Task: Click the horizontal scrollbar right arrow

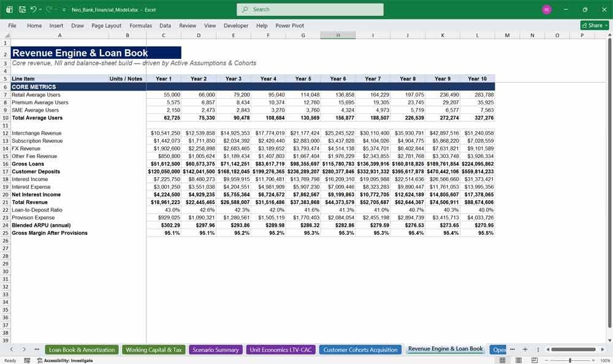Action: coord(603,349)
